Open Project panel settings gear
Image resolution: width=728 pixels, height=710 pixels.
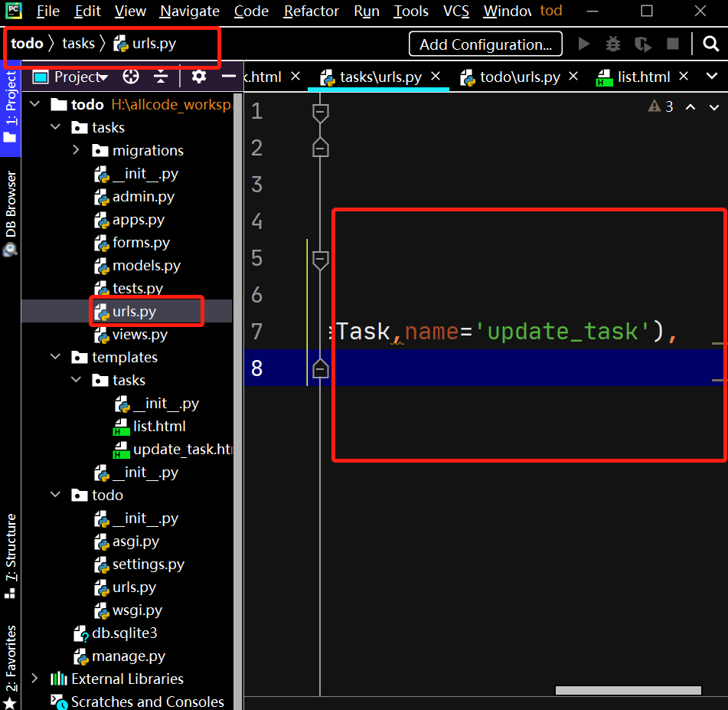tap(199, 76)
